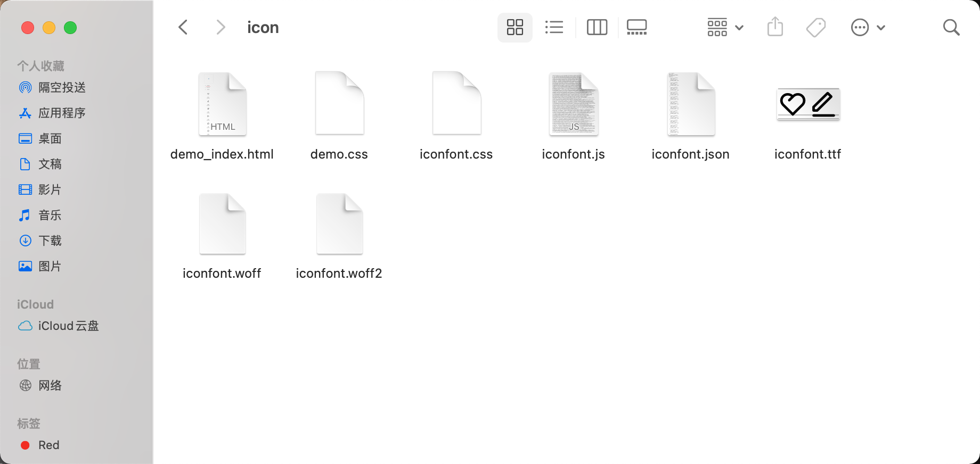Go back with the left chevron
The width and height of the screenshot is (980, 464).
[183, 27]
